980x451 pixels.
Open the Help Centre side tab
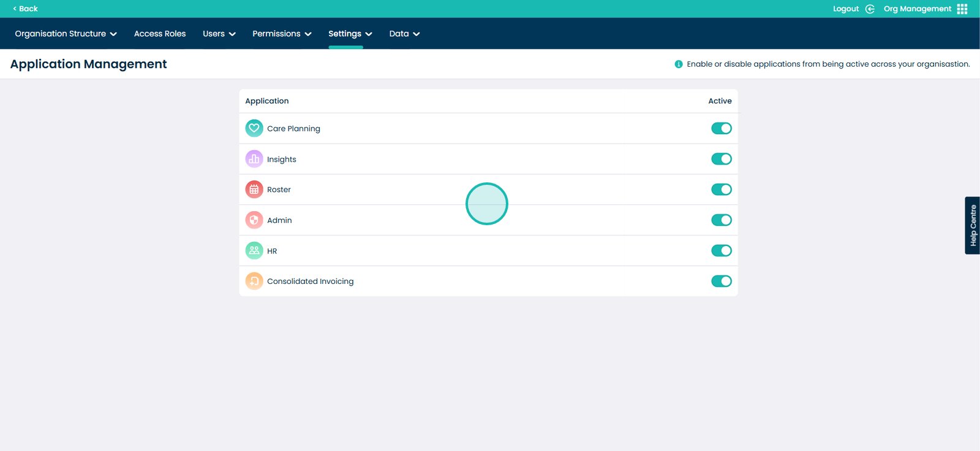[x=973, y=225]
